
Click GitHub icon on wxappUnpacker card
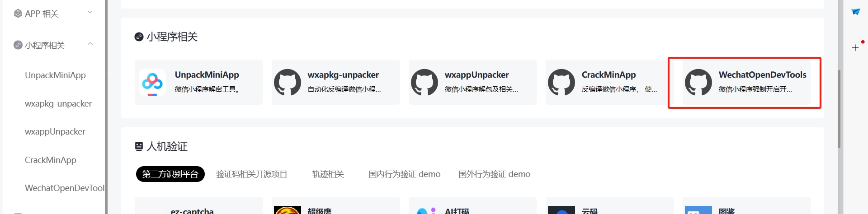tap(425, 82)
